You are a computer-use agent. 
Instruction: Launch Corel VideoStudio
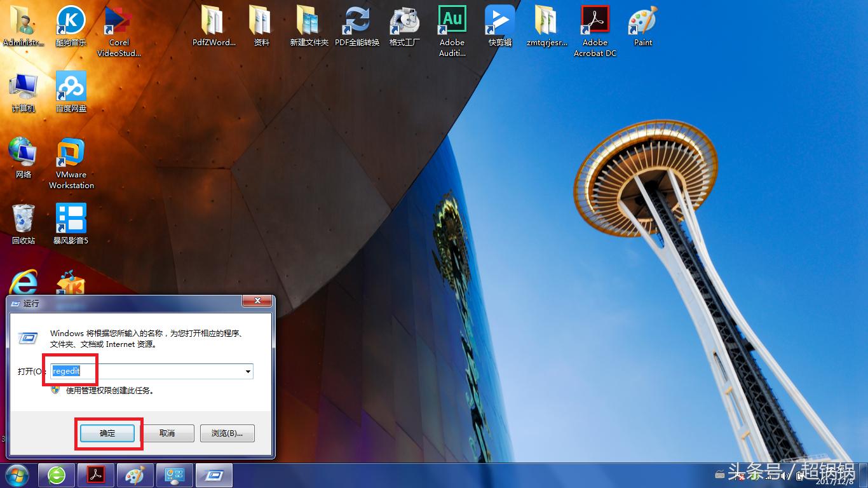118,19
